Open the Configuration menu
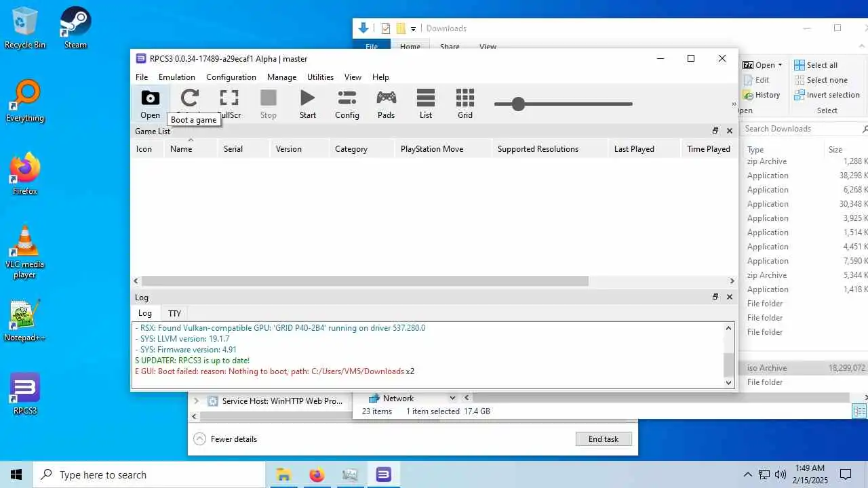 click(x=231, y=77)
